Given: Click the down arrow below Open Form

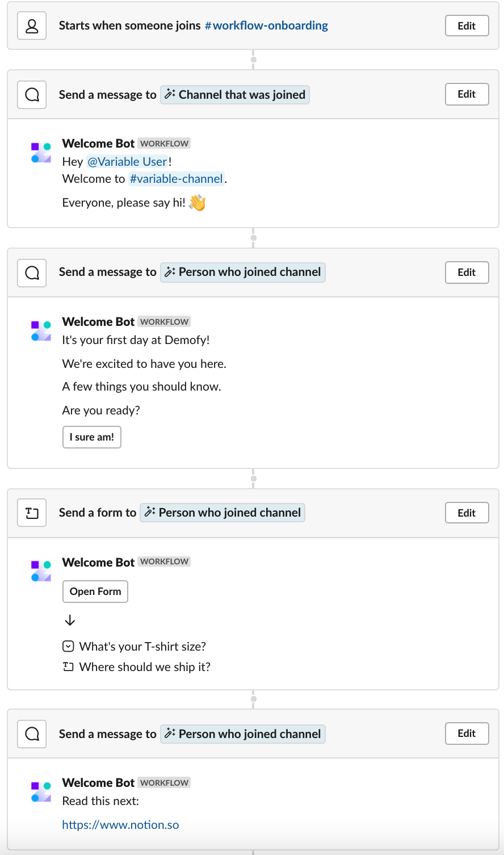Looking at the screenshot, I should (x=70, y=621).
